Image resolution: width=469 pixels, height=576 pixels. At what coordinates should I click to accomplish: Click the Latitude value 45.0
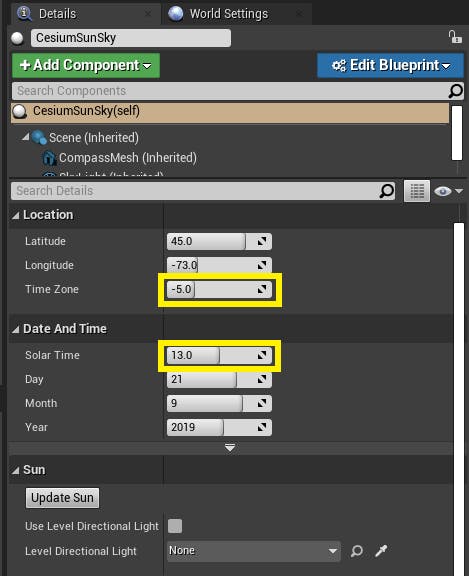(181, 241)
